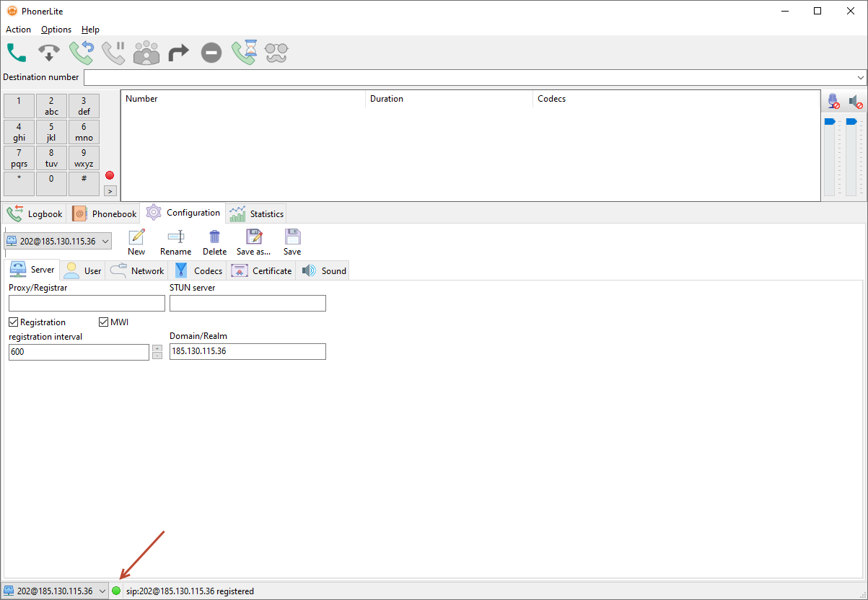Open the status bar account dropdown
The image size is (868, 600).
[x=102, y=591]
